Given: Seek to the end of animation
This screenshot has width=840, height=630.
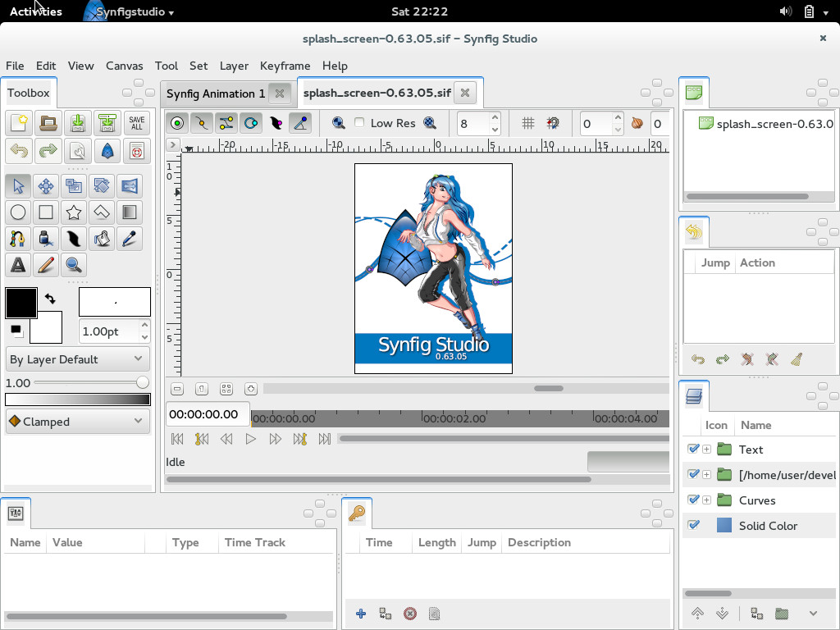Looking at the screenshot, I should pyautogui.click(x=325, y=440).
